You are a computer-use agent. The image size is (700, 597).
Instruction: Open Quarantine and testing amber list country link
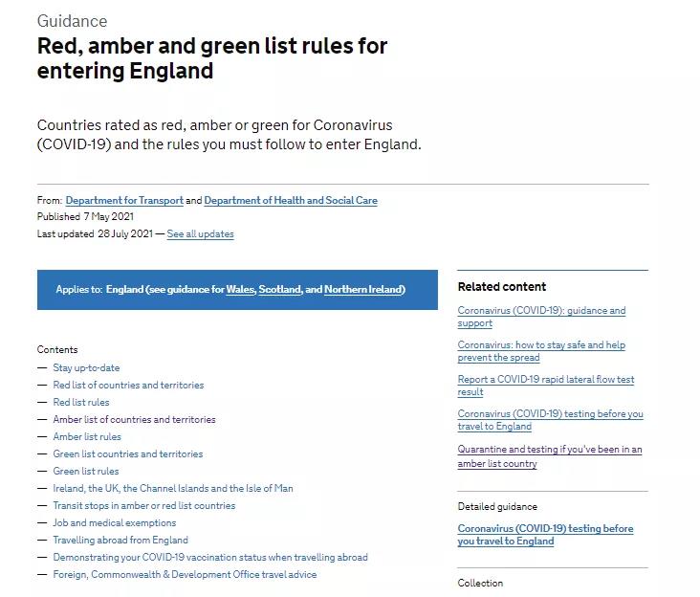click(x=550, y=456)
